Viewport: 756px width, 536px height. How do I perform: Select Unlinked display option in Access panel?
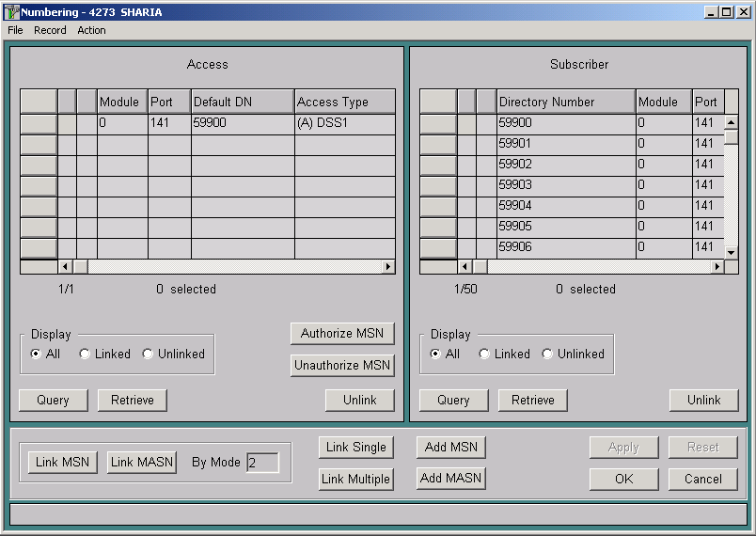point(148,355)
